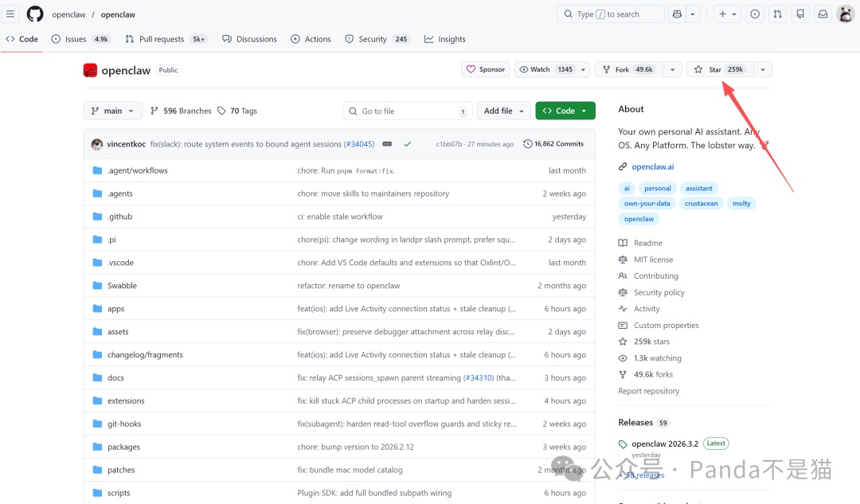Open the Add file dropdown
This screenshot has width=860, height=504.
pos(504,111)
